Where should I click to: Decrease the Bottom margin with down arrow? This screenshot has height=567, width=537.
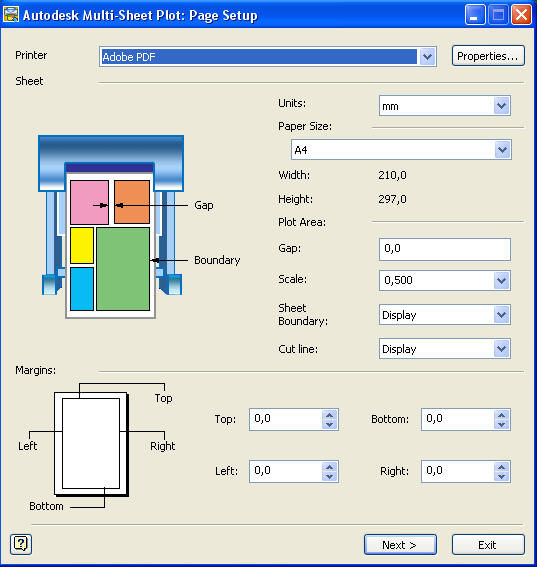click(x=502, y=425)
